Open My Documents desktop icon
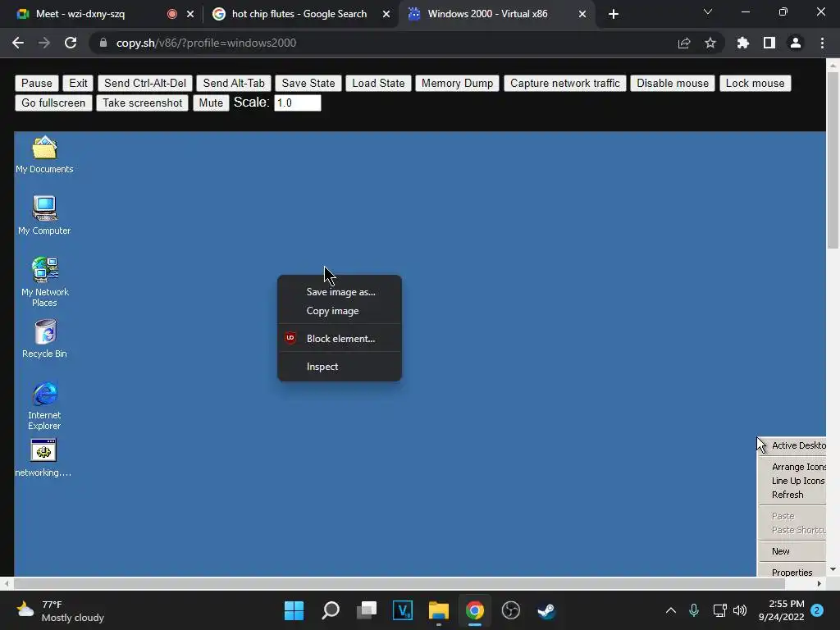This screenshot has width=840, height=630. click(44, 154)
